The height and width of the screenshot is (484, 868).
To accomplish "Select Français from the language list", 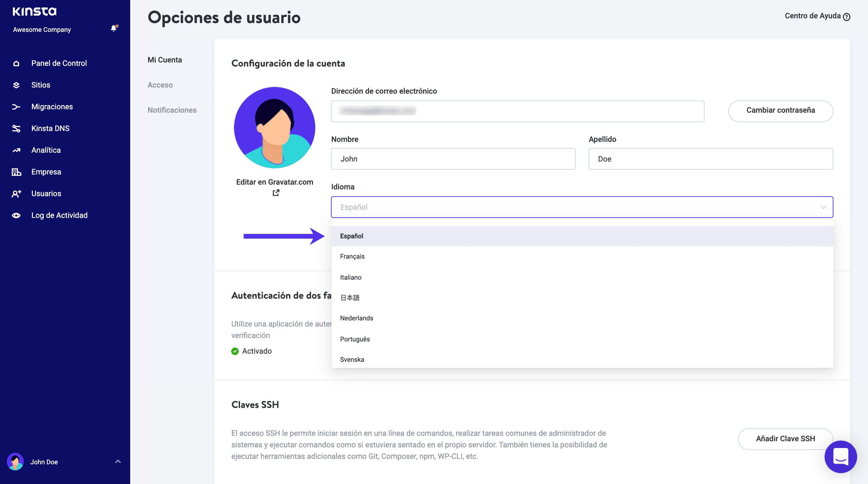I will click(353, 256).
